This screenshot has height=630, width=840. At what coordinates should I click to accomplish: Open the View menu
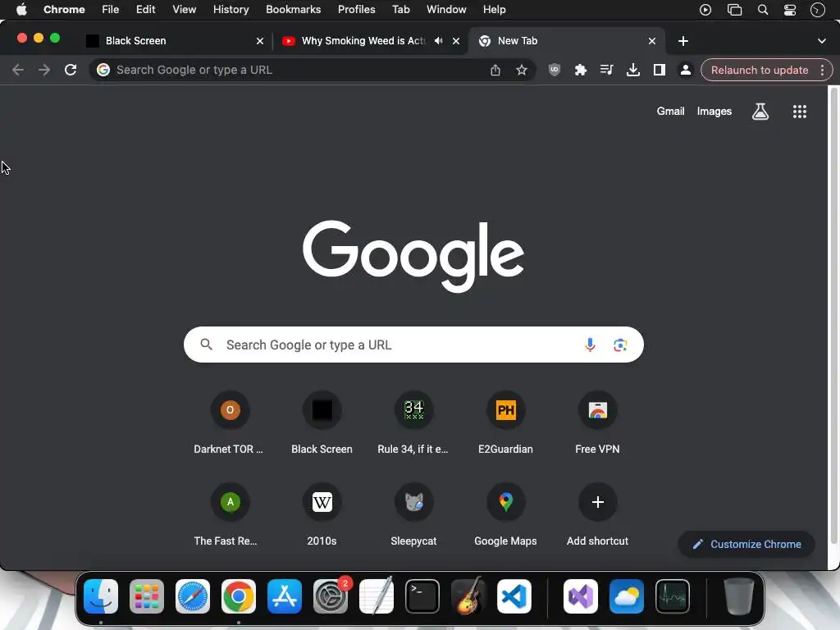tap(184, 9)
